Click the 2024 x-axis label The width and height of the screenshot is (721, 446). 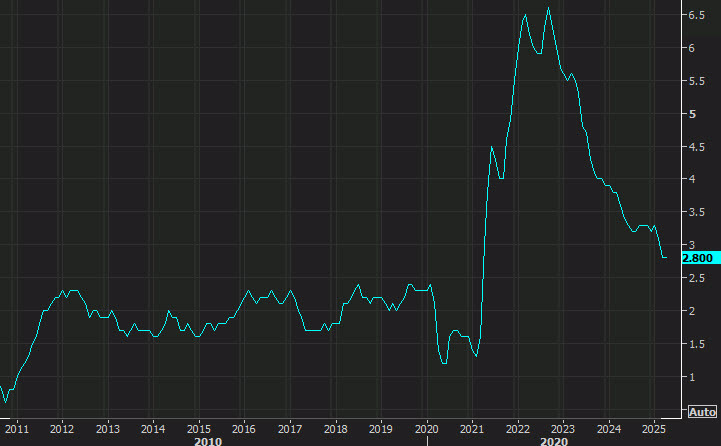609,429
